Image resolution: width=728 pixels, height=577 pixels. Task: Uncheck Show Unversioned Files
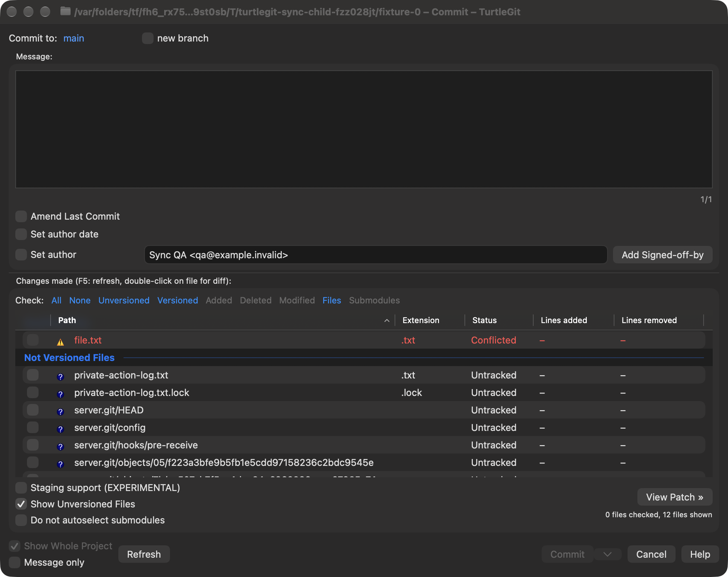[x=21, y=504]
